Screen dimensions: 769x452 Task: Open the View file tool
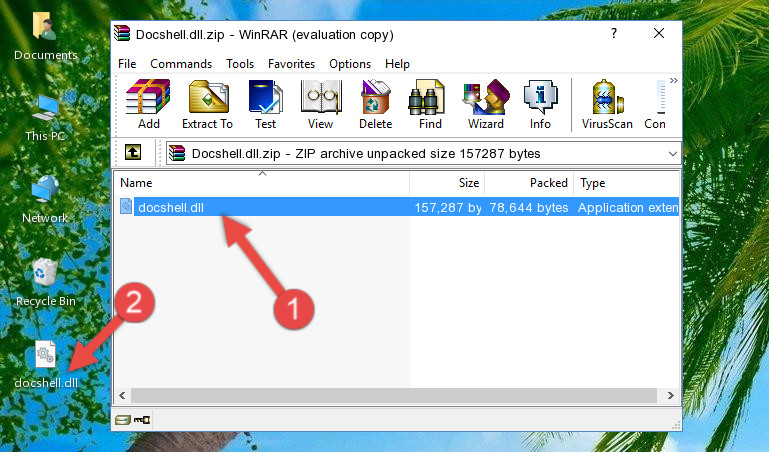(321, 104)
